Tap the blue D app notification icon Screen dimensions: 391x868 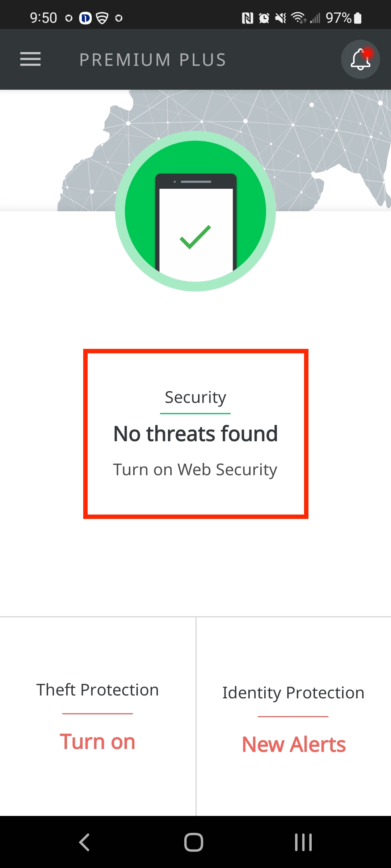tap(85, 18)
